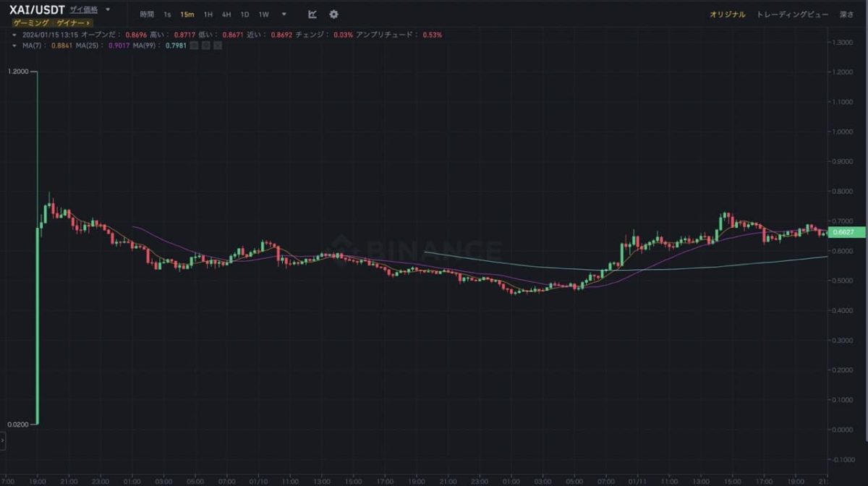The height and width of the screenshot is (486, 868).
Task: Collapse the OHLC price info row
Action: pyautogui.click(x=14, y=34)
